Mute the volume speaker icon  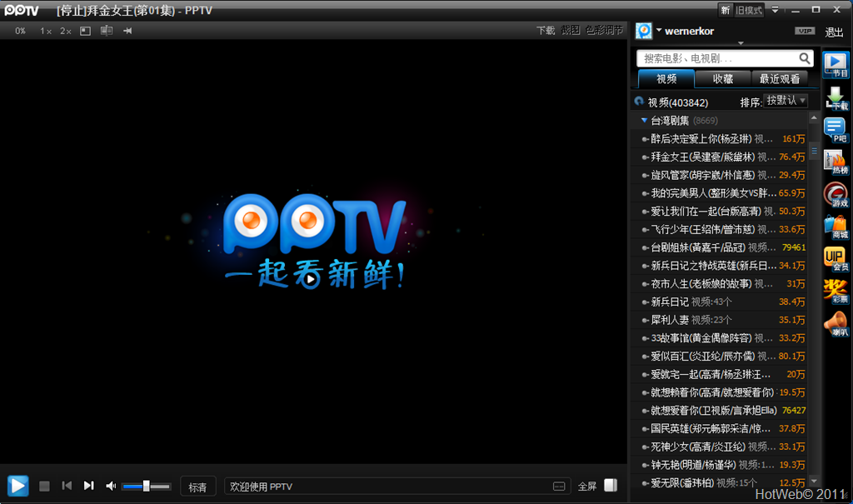pyautogui.click(x=111, y=486)
